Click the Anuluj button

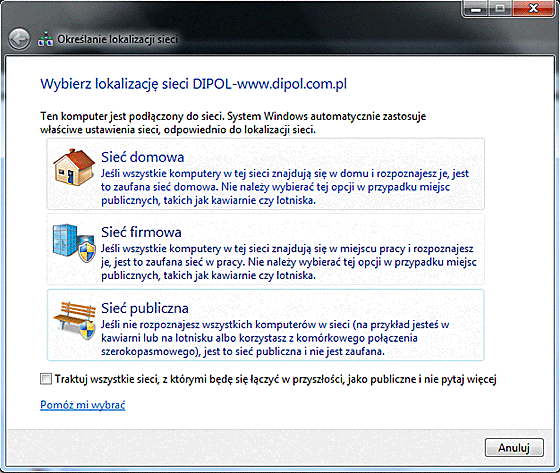[514, 447]
